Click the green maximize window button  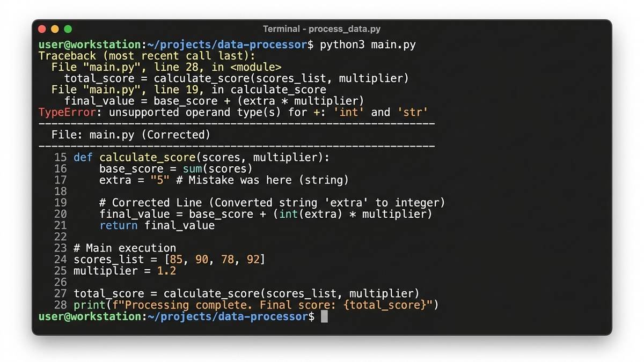click(68, 29)
